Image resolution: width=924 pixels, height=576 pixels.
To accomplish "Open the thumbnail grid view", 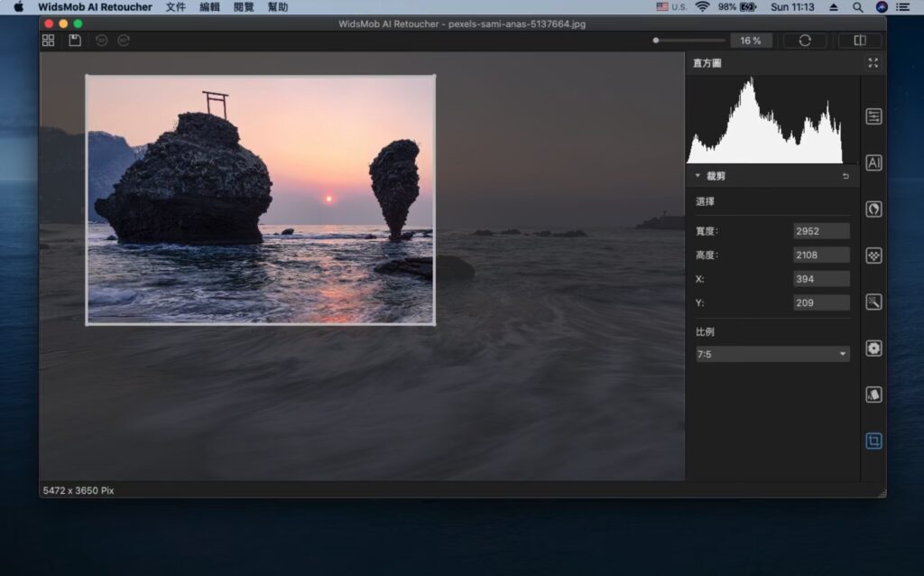I will [48, 40].
